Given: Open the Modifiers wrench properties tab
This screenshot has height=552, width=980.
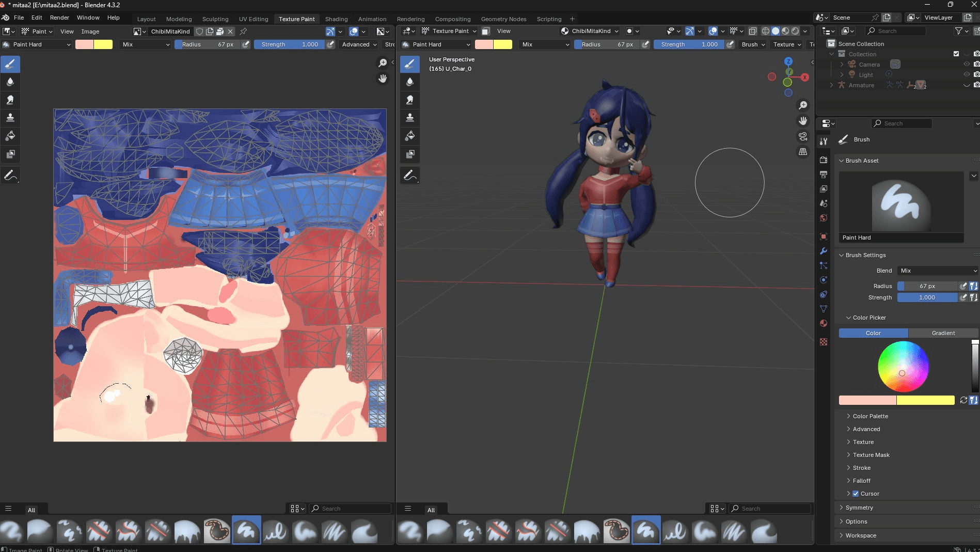Looking at the screenshot, I should (x=824, y=251).
